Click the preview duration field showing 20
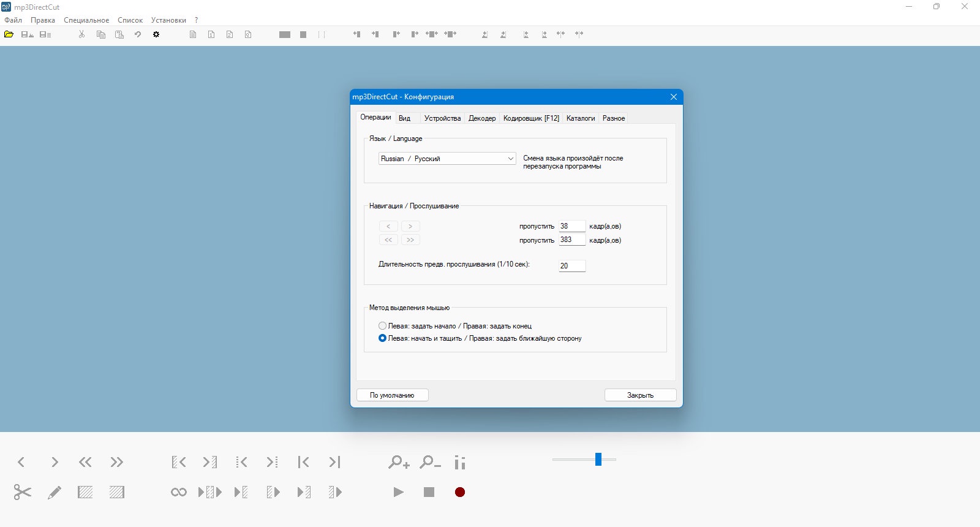Screen dimensions: 980x527 [572, 266]
